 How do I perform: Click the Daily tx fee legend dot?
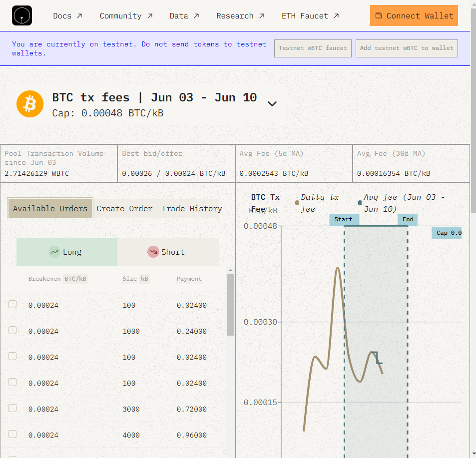297,203
